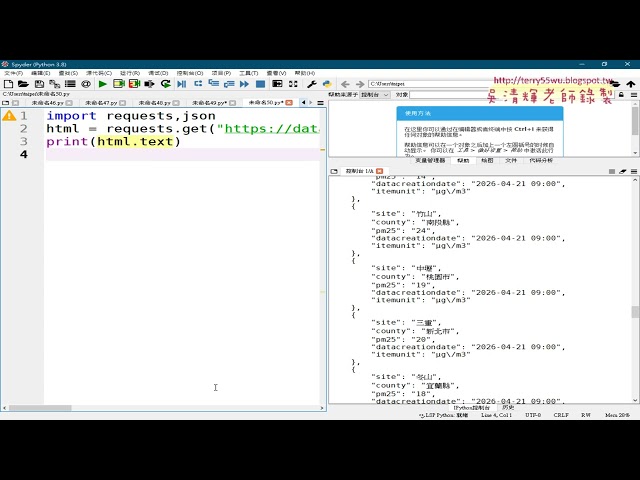Click the warning icon on line 1
Image resolution: width=640 pixels, height=480 pixels.
[9, 116]
